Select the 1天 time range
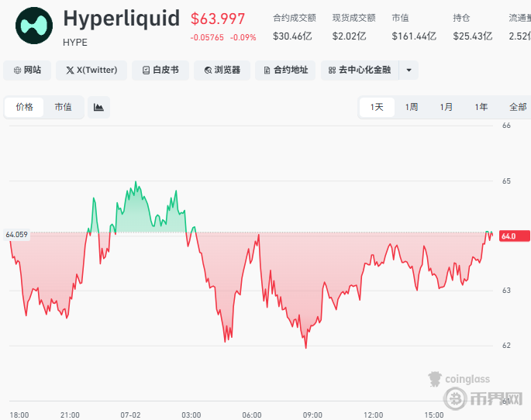The width and height of the screenshot is (531, 420). click(377, 107)
